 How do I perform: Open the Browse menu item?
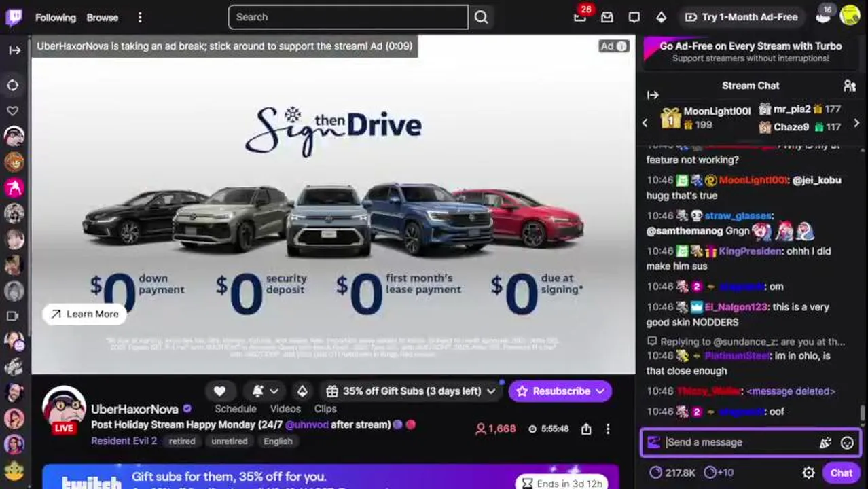(103, 18)
